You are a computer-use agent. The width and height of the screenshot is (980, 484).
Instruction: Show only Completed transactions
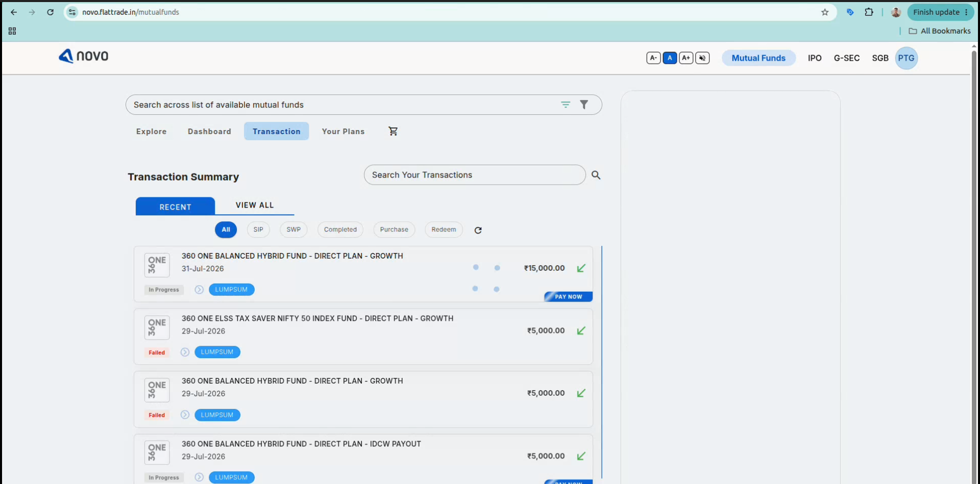[x=340, y=230]
